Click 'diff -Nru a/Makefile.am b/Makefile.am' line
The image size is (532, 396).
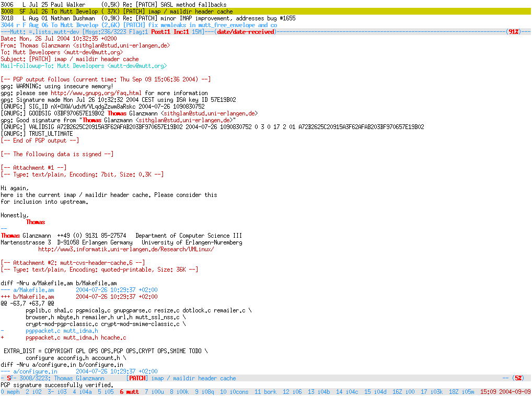click(x=59, y=283)
